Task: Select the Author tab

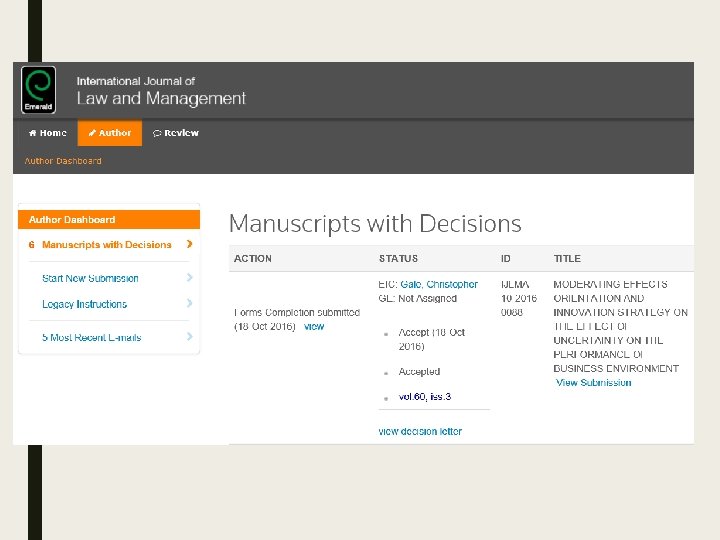Action: click(x=109, y=133)
